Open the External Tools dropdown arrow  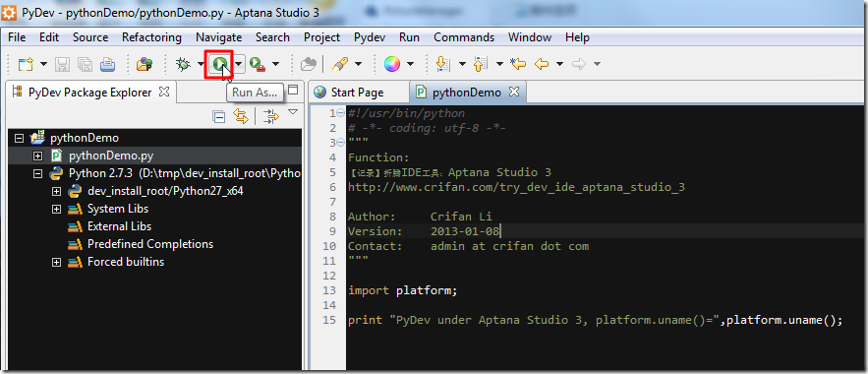[275, 64]
